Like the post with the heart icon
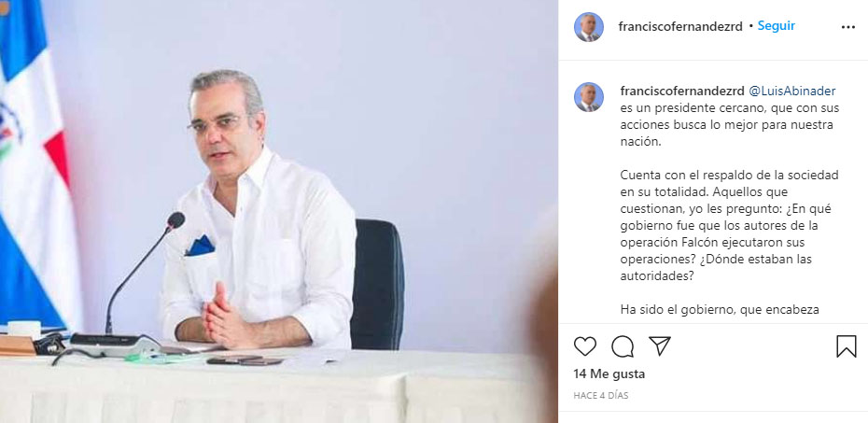Image resolution: width=868 pixels, height=423 pixels. tap(584, 346)
